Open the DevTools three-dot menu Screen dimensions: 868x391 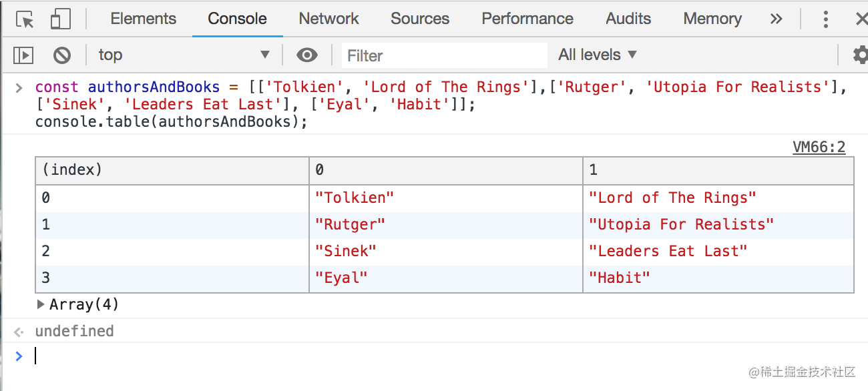tap(826, 19)
